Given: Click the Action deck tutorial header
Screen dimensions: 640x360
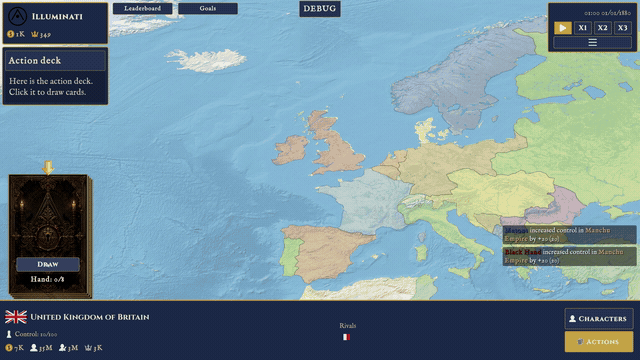Looking at the screenshot, I should [56, 61].
